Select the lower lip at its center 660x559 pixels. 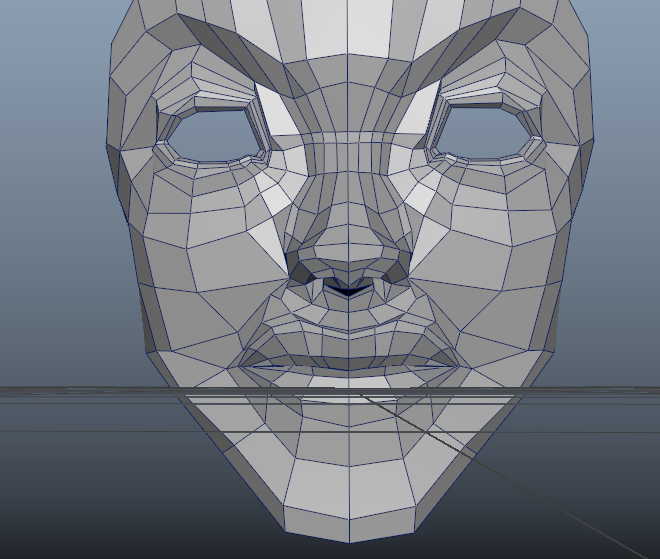[348, 378]
